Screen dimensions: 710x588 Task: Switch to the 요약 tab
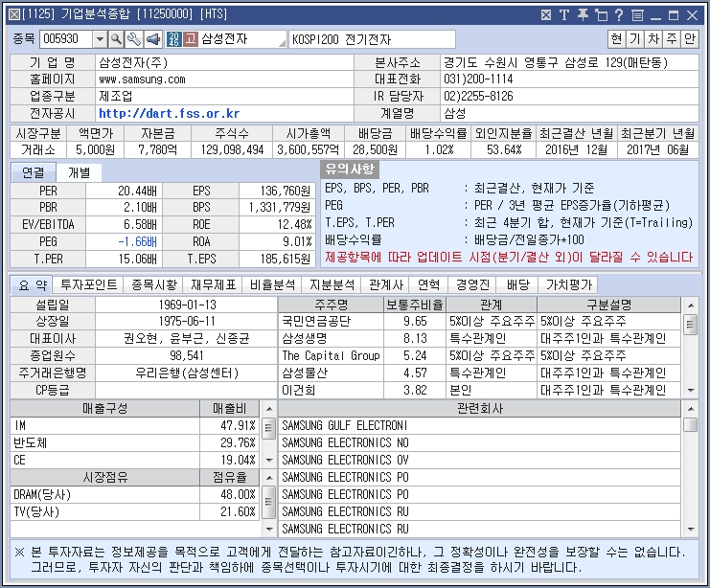(x=32, y=285)
